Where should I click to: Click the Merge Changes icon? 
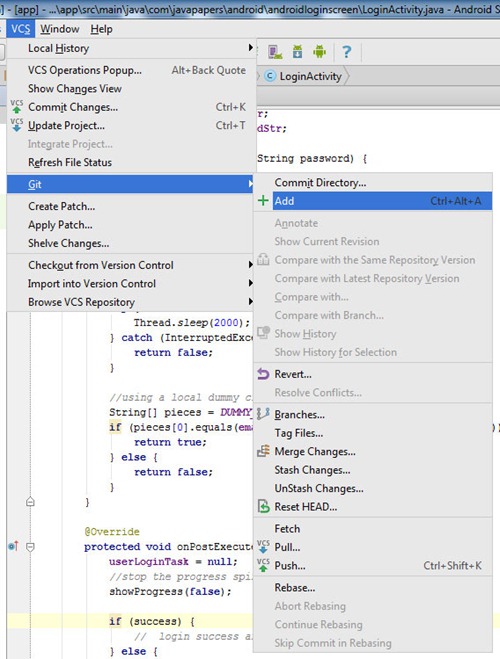tap(263, 451)
